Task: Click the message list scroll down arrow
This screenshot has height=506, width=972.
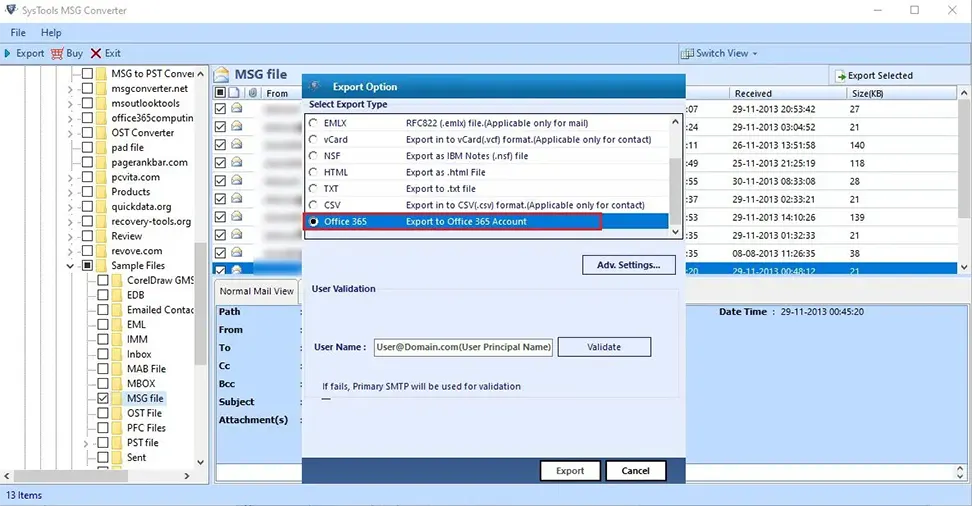Action: [x=964, y=267]
